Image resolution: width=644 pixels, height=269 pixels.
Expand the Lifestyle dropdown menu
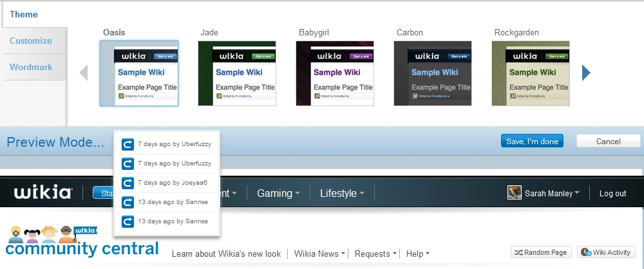(x=342, y=193)
